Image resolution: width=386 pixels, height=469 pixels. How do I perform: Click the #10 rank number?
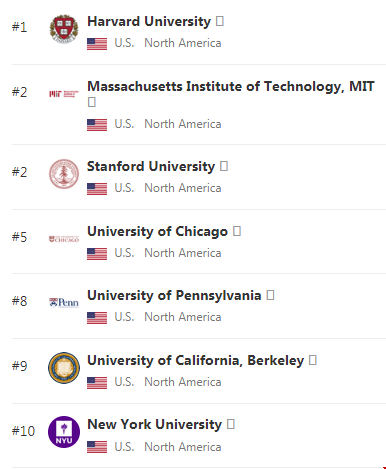(23, 431)
